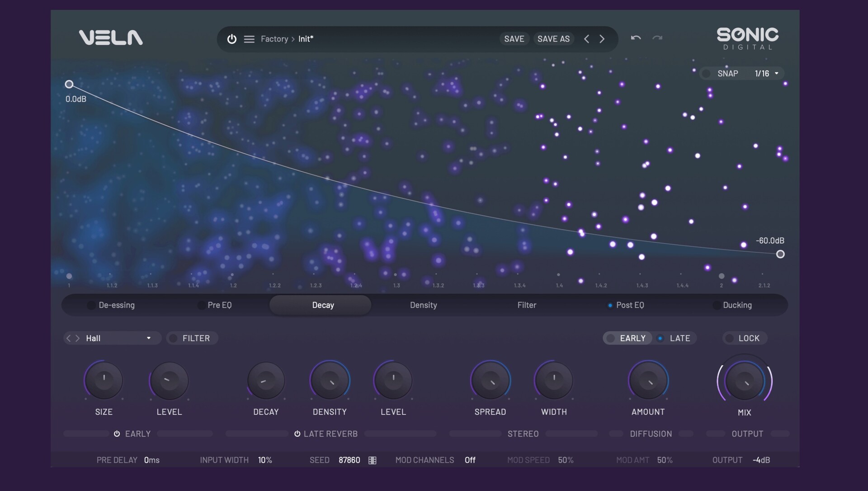Toggle the Pre EQ enable dot
Screen dimensions: 868x491
[x=201, y=305]
